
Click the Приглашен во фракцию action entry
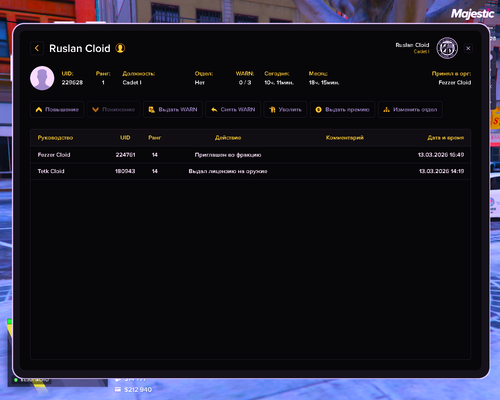pyautogui.click(x=228, y=155)
